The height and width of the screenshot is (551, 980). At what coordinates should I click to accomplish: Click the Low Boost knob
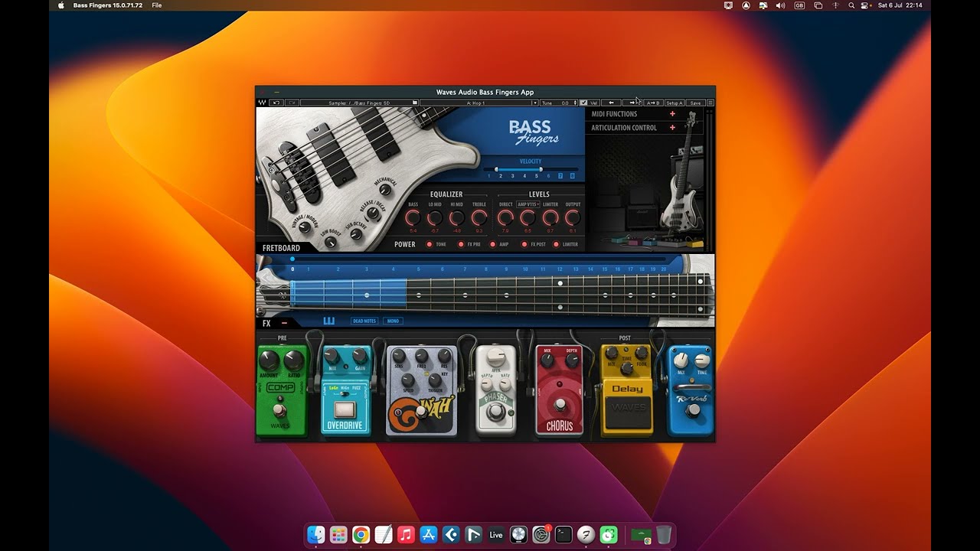tap(331, 242)
